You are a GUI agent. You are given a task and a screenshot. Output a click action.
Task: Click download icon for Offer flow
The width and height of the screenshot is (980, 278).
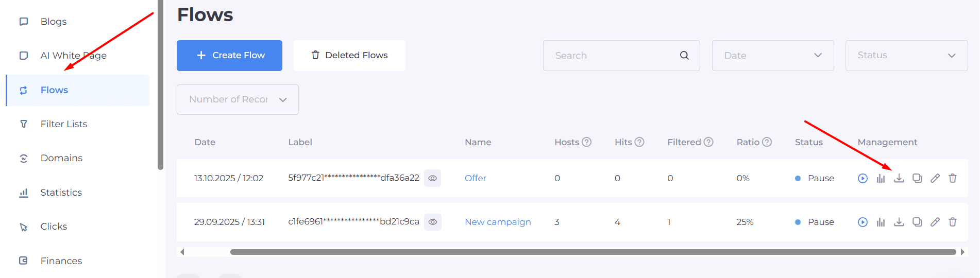click(899, 178)
